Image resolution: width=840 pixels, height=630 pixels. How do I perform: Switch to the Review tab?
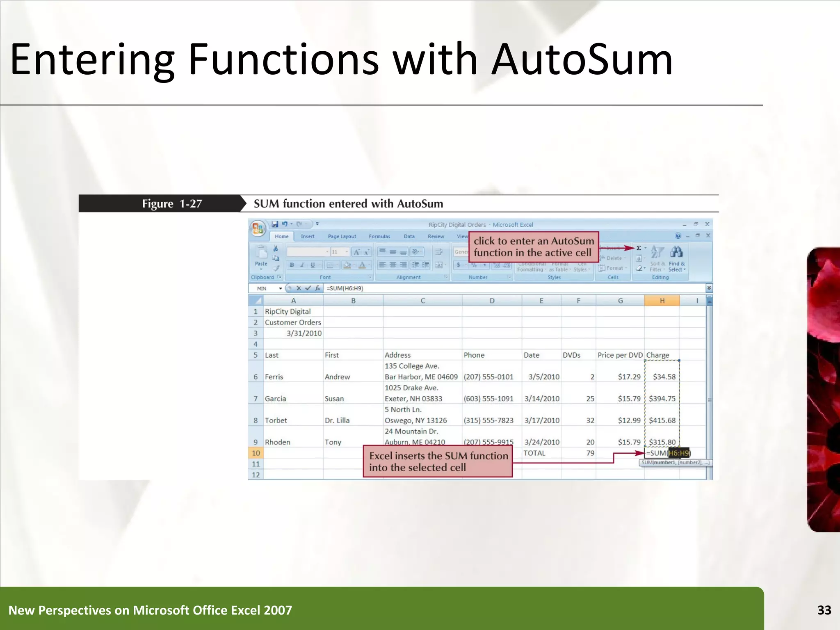436,237
